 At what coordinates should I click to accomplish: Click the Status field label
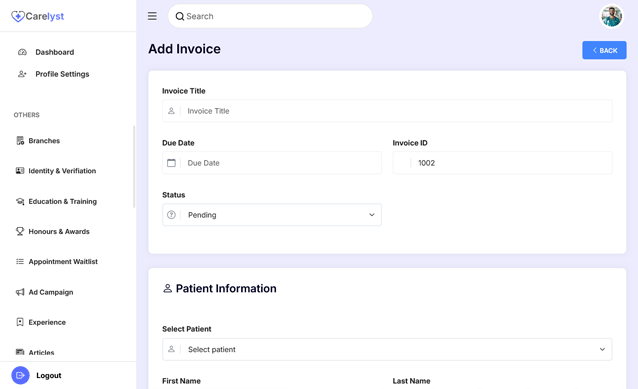(173, 195)
